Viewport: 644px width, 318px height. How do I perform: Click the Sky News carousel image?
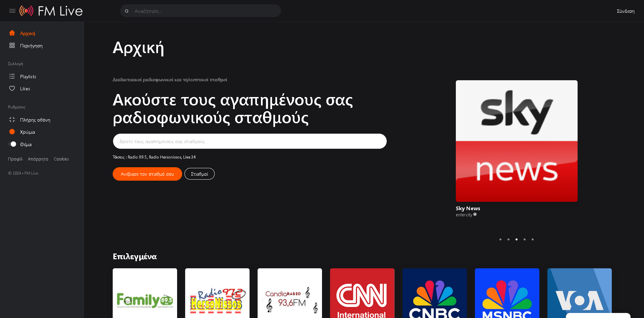point(517,141)
